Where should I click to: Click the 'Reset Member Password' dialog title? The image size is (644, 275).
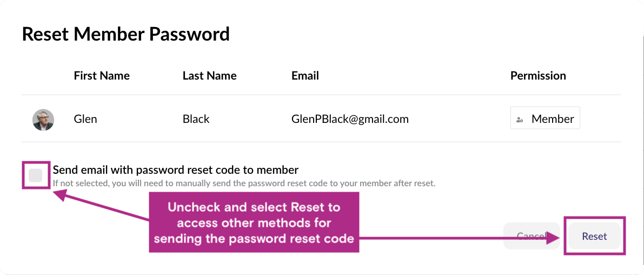(125, 34)
